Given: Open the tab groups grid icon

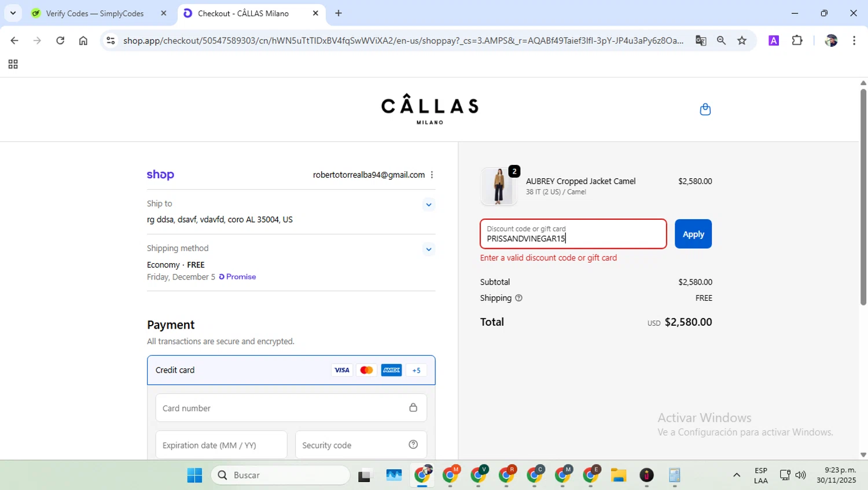Looking at the screenshot, I should click(x=13, y=64).
